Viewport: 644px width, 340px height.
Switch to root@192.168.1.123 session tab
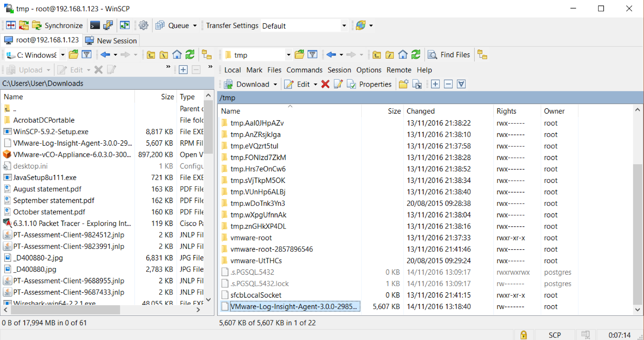41,40
